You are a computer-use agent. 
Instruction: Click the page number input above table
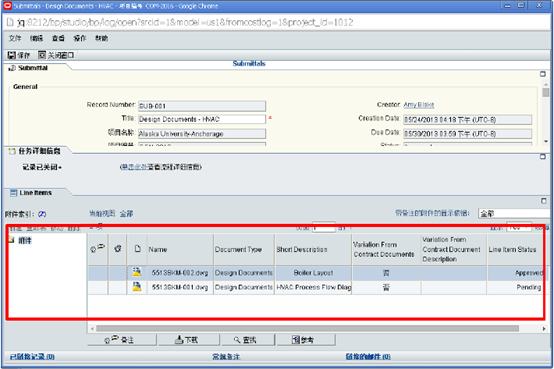(x=323, y=228)
